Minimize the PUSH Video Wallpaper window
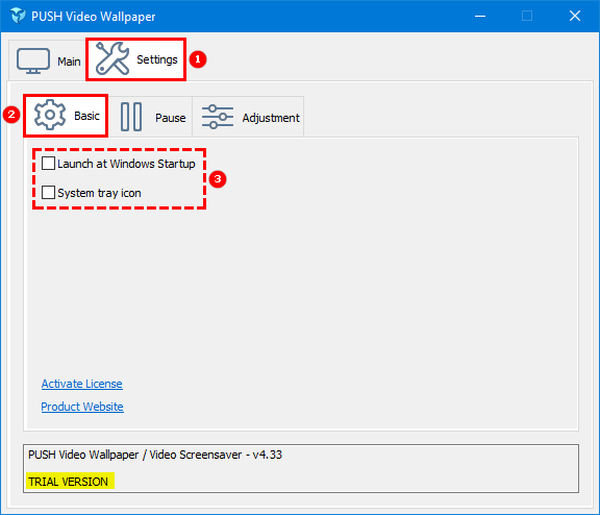The width and height of the screenshot is (600, 515). point(480,16)
